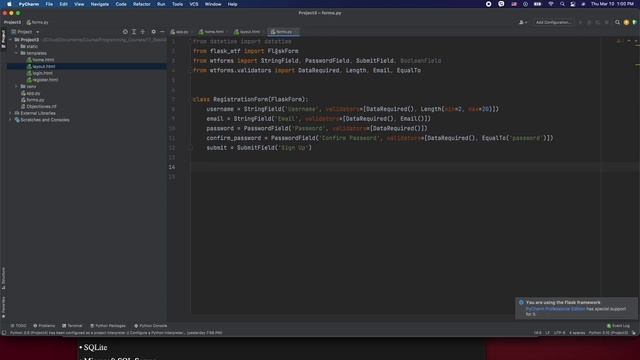Screen dimensions: 640x360
Task: Click the Python interpreter widget in status bar
Action: point(608,333)
